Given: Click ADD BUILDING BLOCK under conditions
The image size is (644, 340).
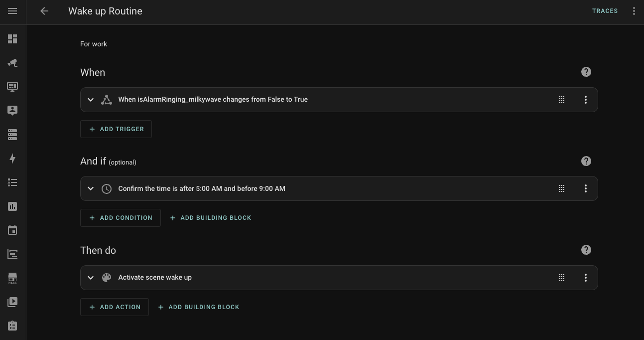Looking at the screenshot, I should (210, 218).
